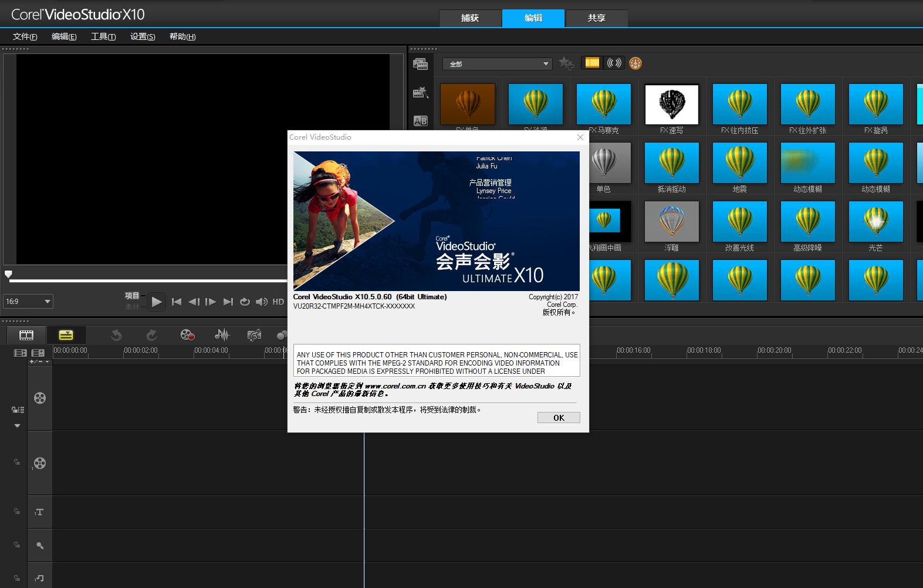923x588 pixels.
Task: Select the 地震 filter thumbnail
Action: click(x=740, y=163)
